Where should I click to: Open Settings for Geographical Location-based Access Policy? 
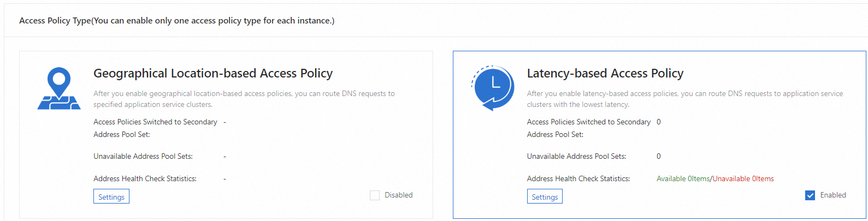tap(111, 197)
